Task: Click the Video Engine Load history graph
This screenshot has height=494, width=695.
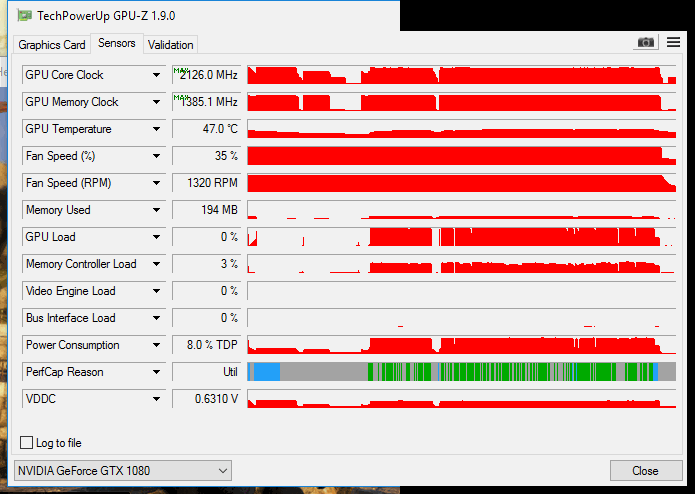Action: click(x=461, y=291)
